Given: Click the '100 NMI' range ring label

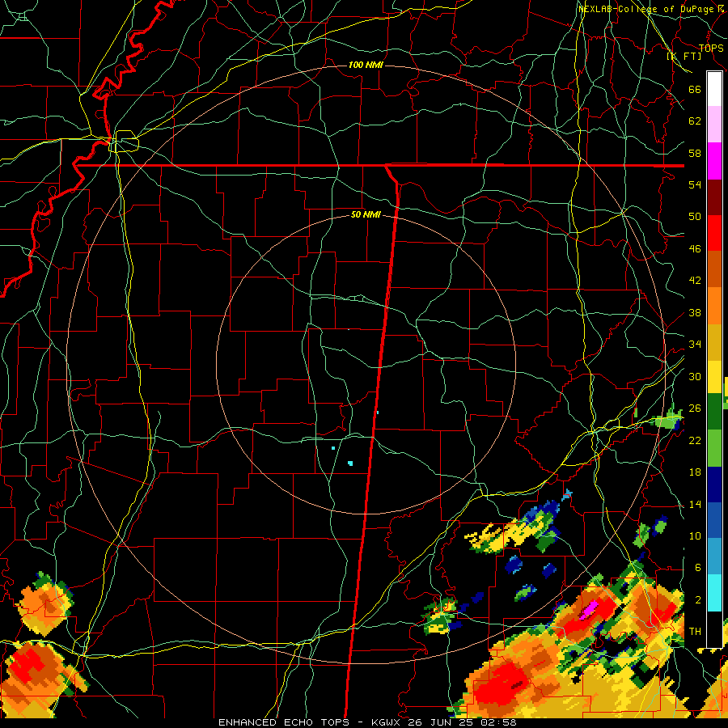Looking at the screenshot, I should [x=366, y=65].
